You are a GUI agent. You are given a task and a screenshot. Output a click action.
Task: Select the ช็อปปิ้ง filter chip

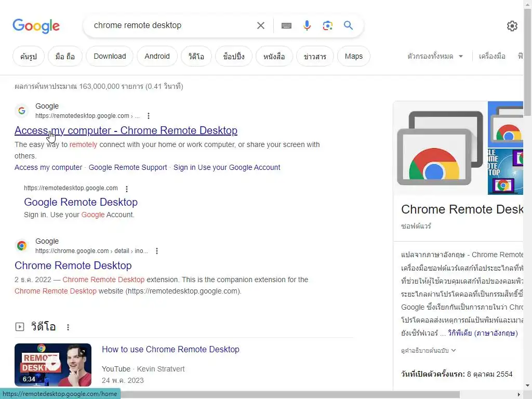(x=233, y=56)
